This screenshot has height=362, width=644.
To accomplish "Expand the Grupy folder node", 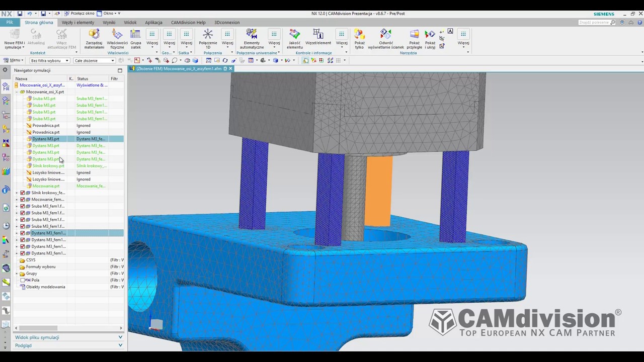I will [x=17, y=274].
